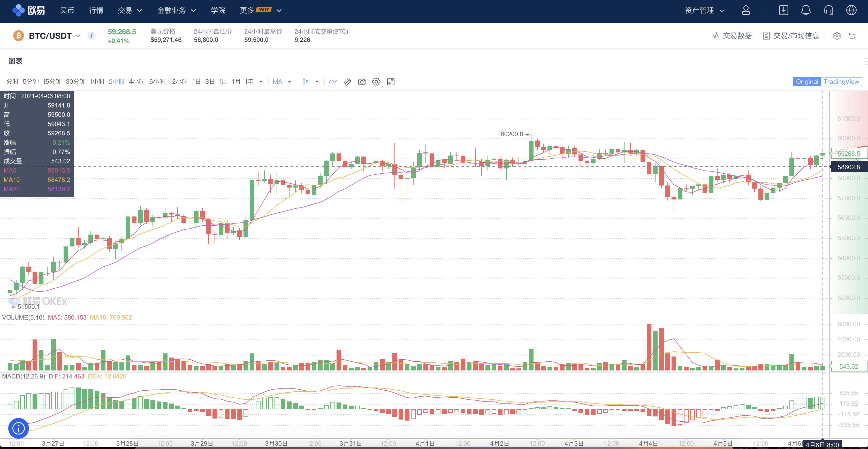The width and height of the screenshot is (868, 449).
Task: Click the chart screenshot camera icon
Action: click(x=362, y=82)
